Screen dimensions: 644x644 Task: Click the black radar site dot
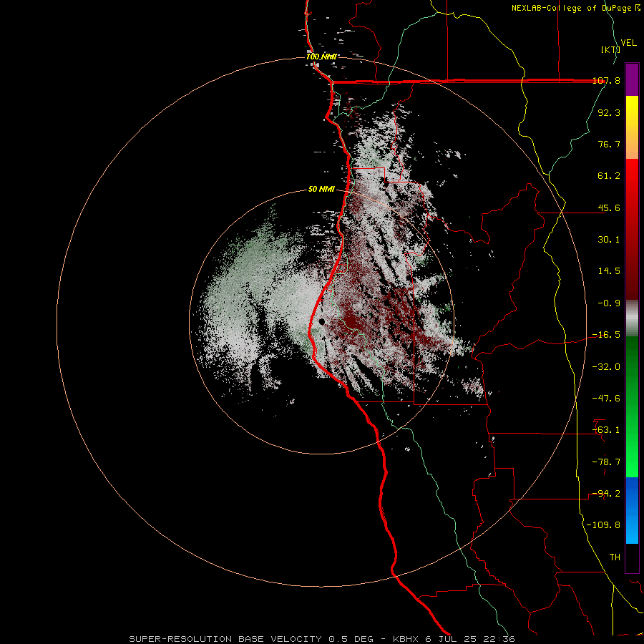tap(321, 322)
